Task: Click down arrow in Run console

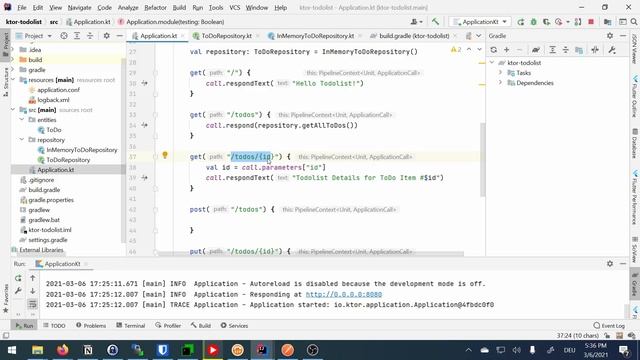Action: point(33,291)
